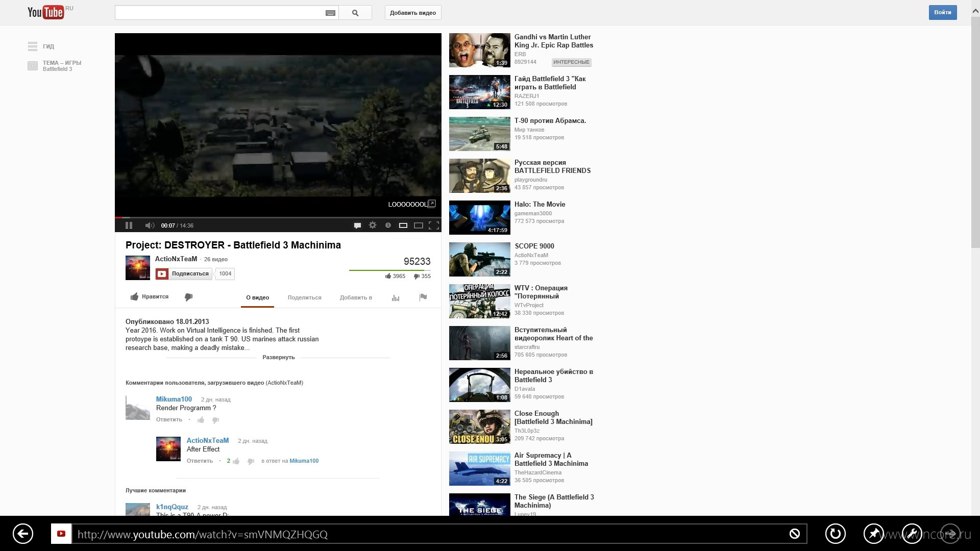Open Heart of the Swarm intro thumbnail
Screen dimensions: 980x551
point(480,343)
